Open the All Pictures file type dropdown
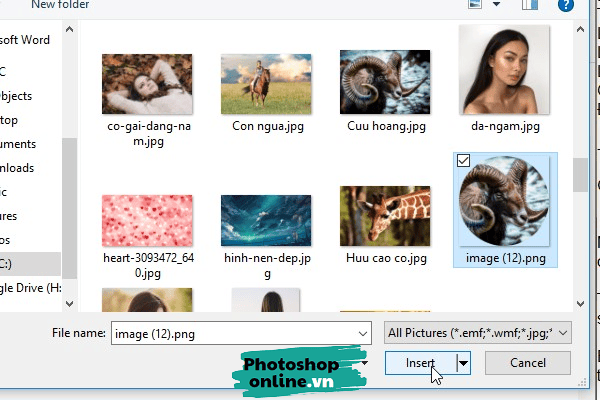Viewport: 600px width, 400px height. [476, 331]
